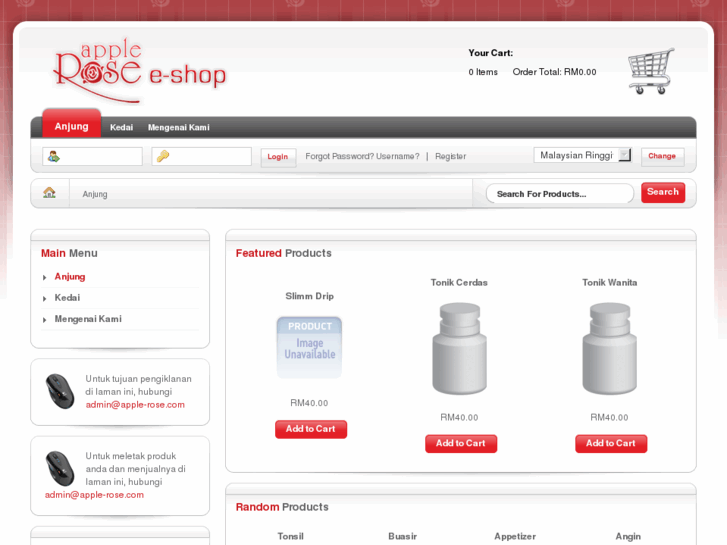The image size is (727, 545).
Task: Click the shopping cart icon
Action: [651, 71]
